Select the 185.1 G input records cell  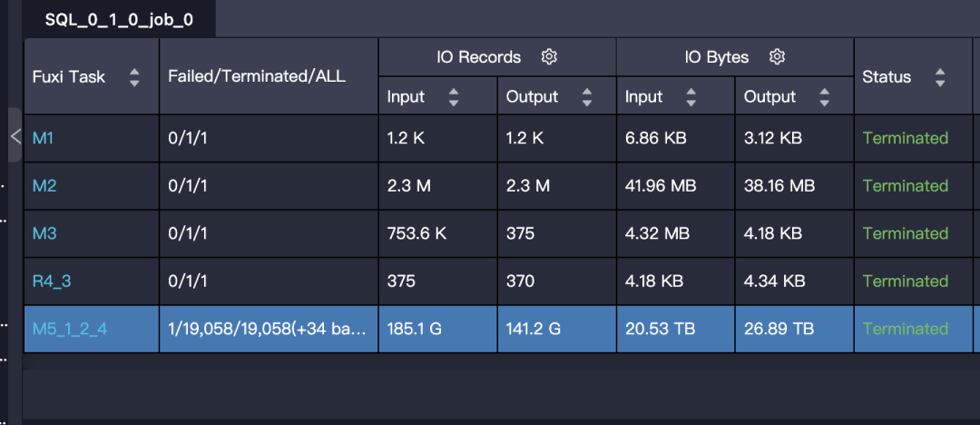(438, 330)
